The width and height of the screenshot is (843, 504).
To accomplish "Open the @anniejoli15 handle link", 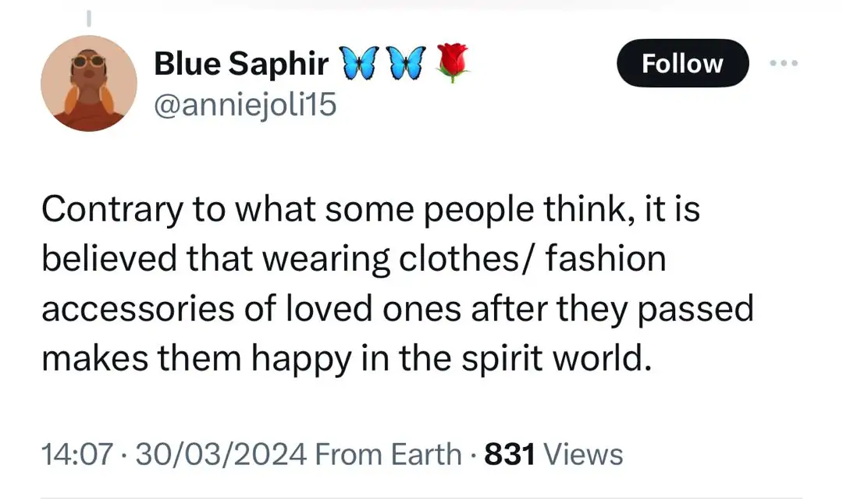I will tap(245, 104).
